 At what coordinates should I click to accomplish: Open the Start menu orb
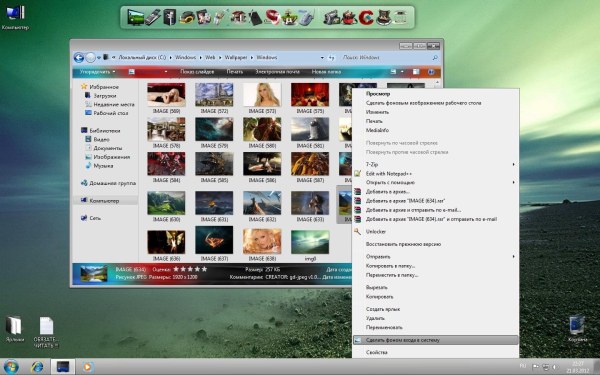(11, 367)
